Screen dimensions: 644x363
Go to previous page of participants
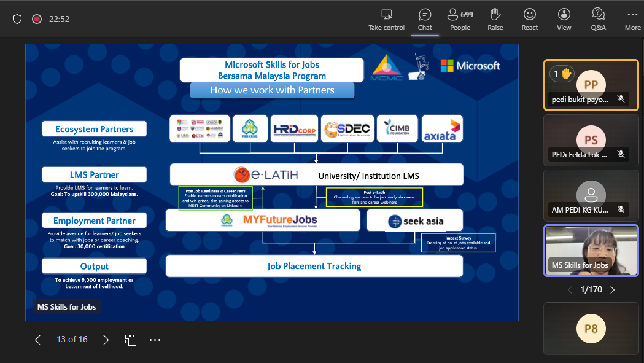point(569,289)
